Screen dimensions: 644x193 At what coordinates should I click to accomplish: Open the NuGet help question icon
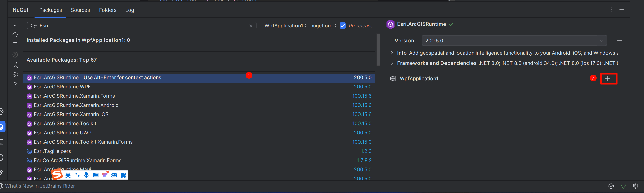pyautogui.click(x=15, y=85)
